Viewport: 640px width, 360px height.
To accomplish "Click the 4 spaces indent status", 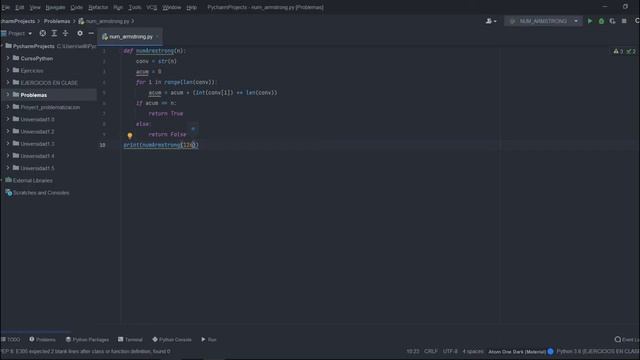I will [x=473, y=351].
